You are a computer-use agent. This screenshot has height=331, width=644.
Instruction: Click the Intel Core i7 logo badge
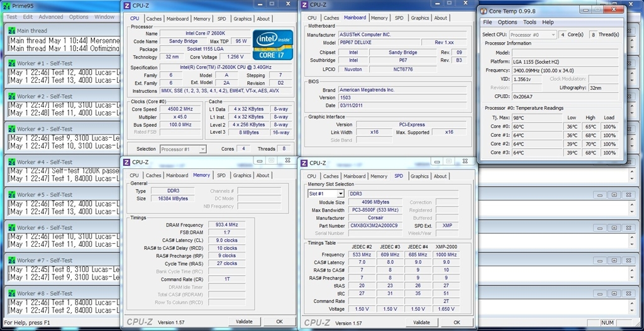tap(273, 45)
